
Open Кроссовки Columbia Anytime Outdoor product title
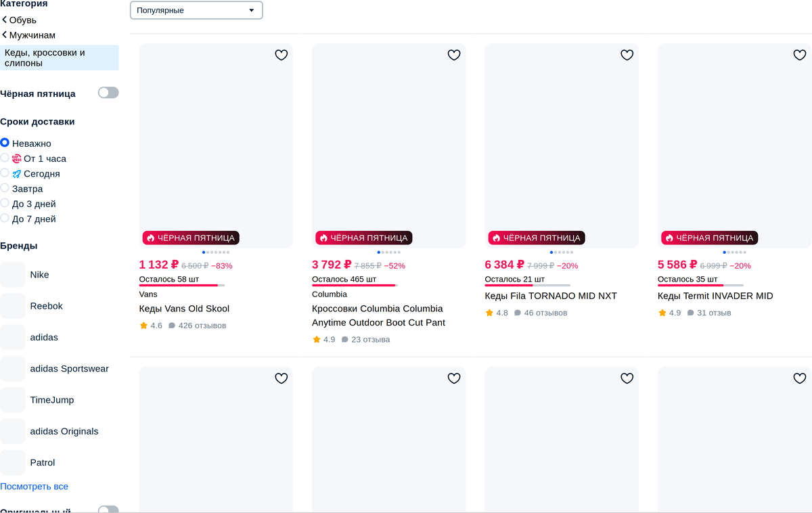[x=378, y=315]
